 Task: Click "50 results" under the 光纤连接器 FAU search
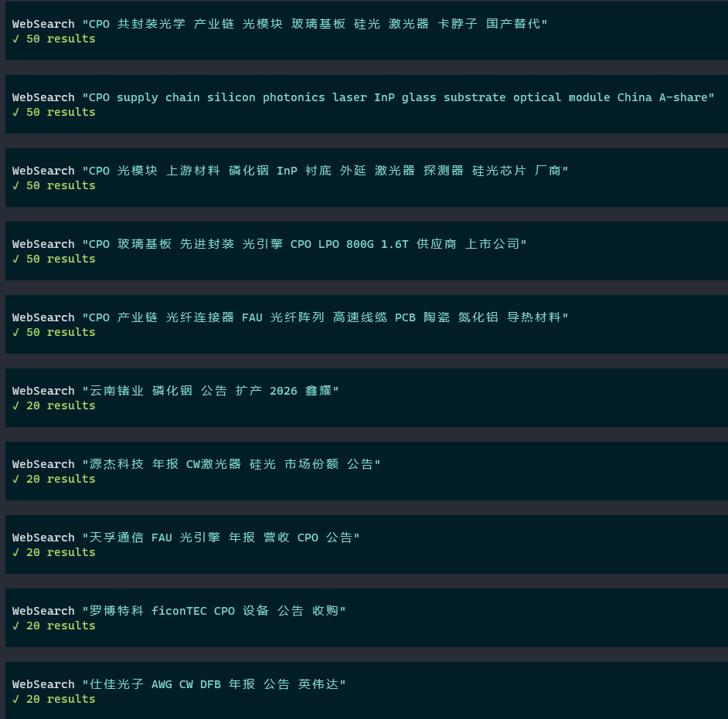(x=61, y=331)
